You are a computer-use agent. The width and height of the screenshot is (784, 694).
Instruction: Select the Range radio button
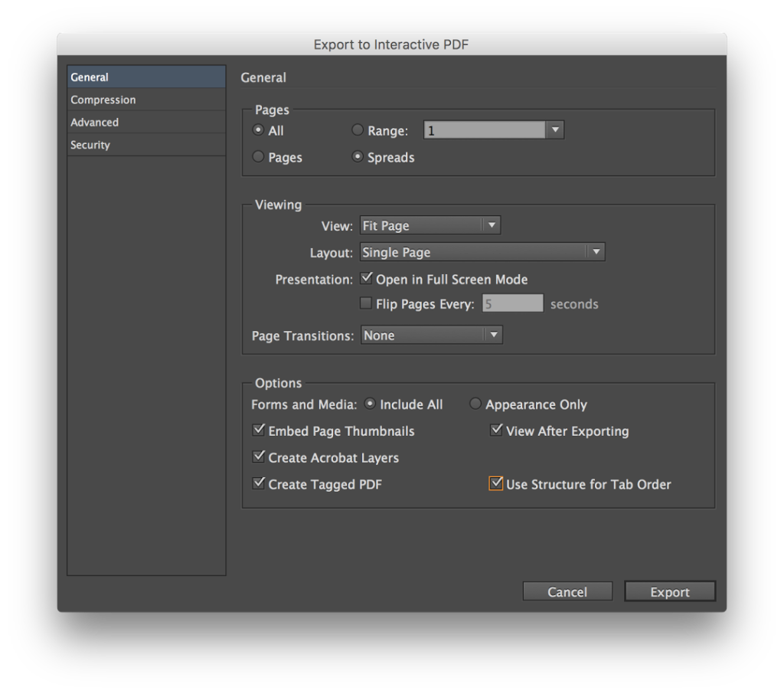[x=358, y=129]
